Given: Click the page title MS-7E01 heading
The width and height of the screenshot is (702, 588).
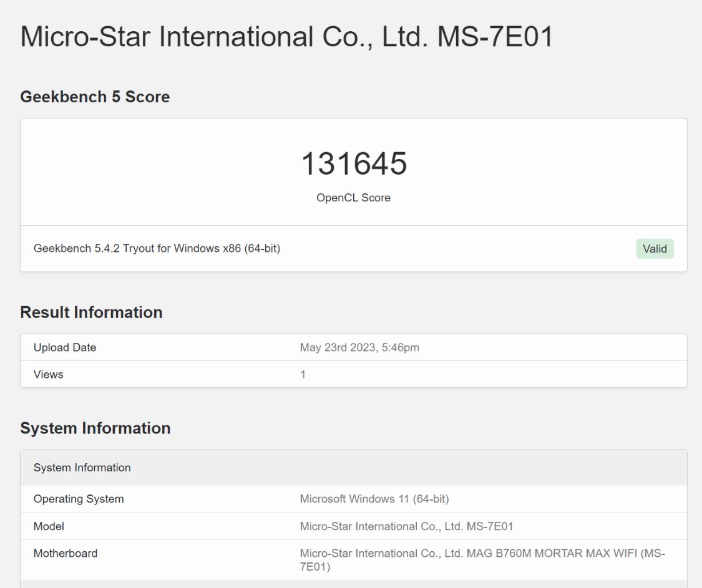Looking at the screenshot, I should tap(286, 37).
